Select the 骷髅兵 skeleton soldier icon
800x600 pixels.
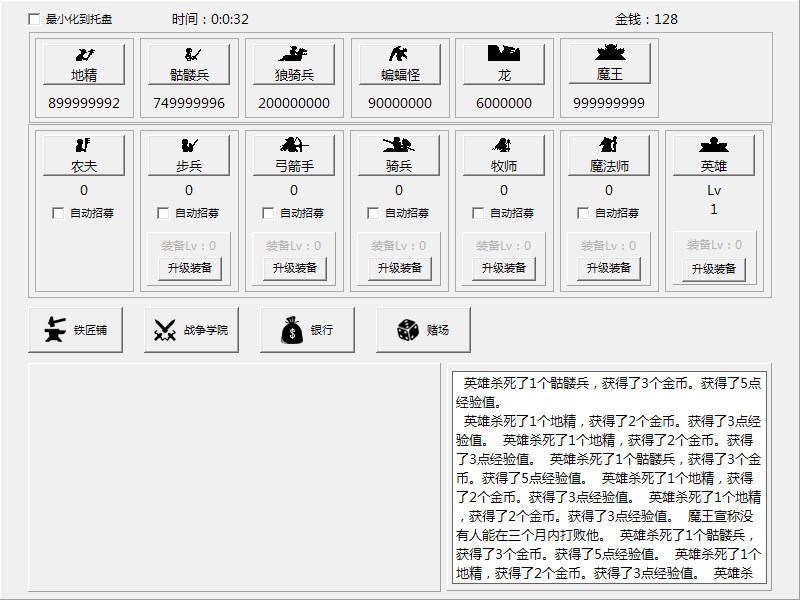189,64
